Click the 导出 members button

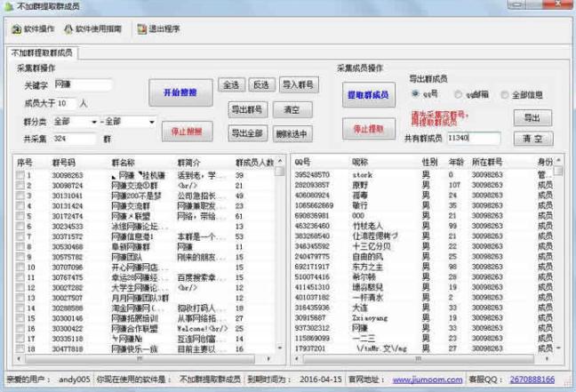tap(532, 118)
